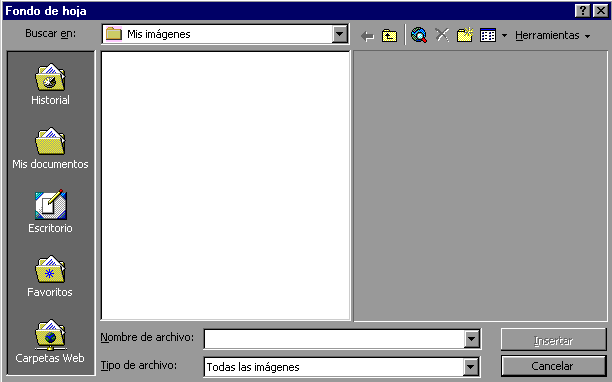Image resolution: width=612 pixels, height=382 pixels.
Task: Expand the Nombre de archivo dropdown arrow
Action: [x=471, y=339]
